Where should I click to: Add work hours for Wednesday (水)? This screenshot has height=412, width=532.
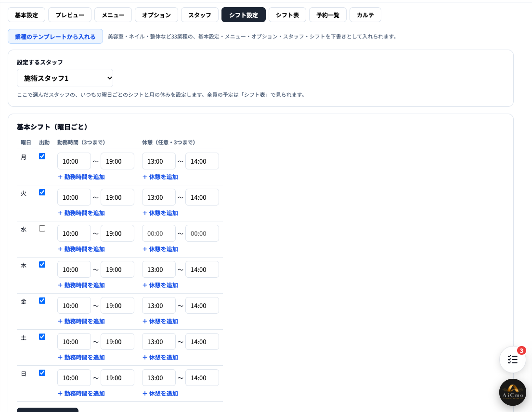point(81,249)
